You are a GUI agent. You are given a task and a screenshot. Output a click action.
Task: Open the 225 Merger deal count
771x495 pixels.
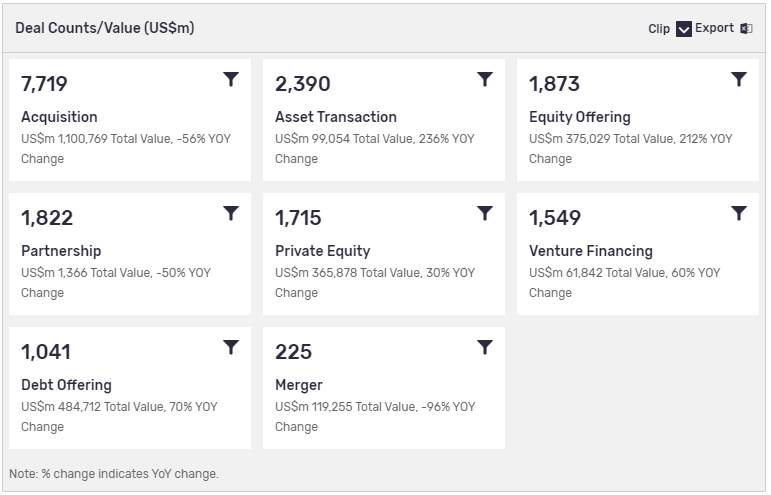coord(294,352)
